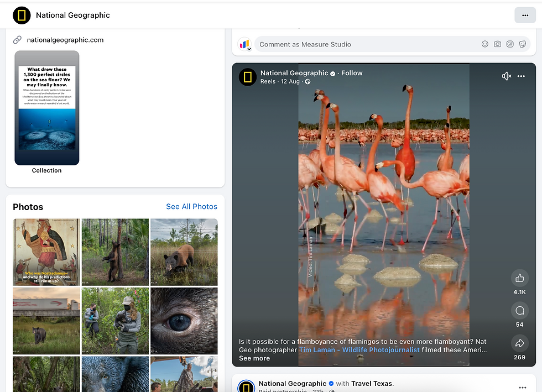
Task: Click the public globe icon on reel
Action: 308,82
